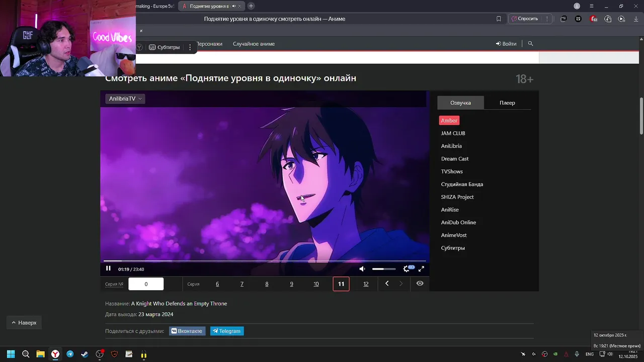Choose the AnimeVost voiceover option
This screenshot has width=644, height=362.
tap(454, 235)
